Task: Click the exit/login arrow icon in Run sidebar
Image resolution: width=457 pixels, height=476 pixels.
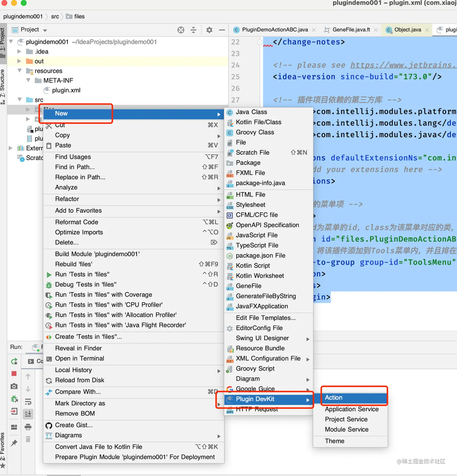Action: point(14,411)
